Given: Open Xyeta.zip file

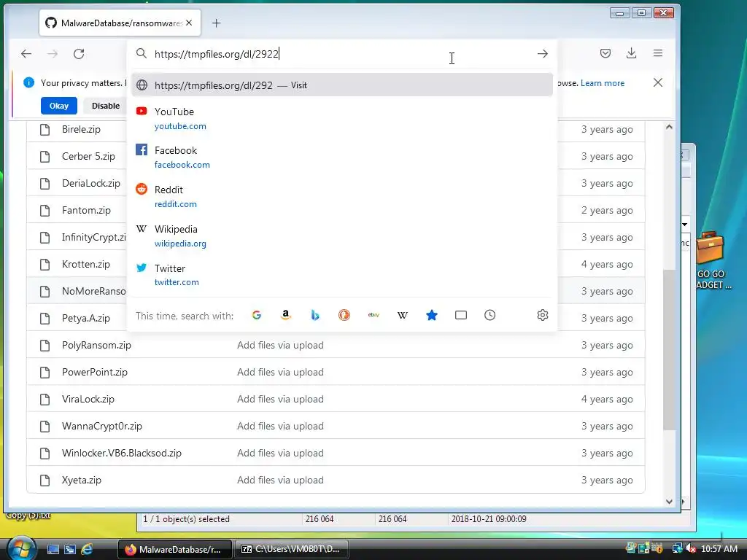Looking at the screenshot, I should point(82,480).
